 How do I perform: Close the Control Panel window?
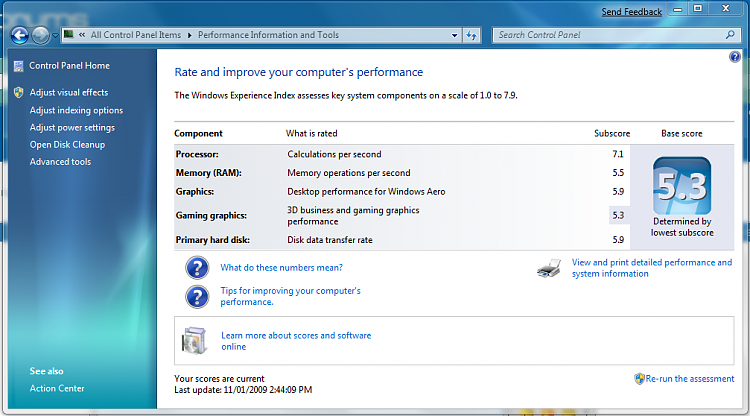(726, 9)
